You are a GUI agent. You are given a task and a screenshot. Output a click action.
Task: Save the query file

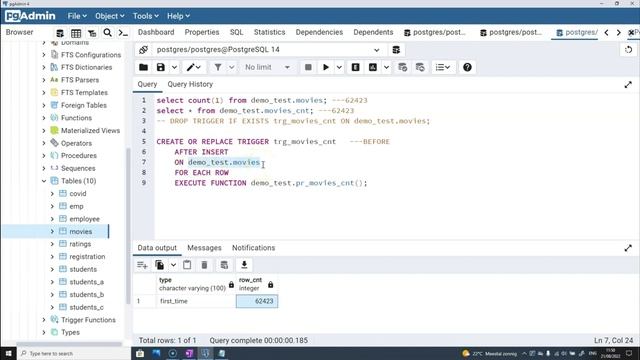pos(161,67)
